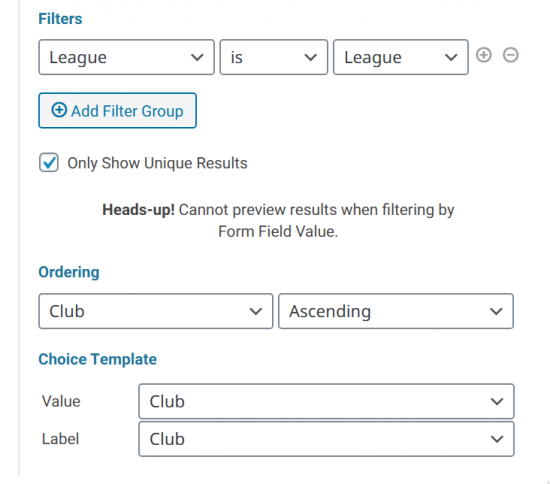This screenshot has width=550, height=484.
Task: Uncheck the Only Show Unique Results checkbox
Action: (x=49, y=162)
